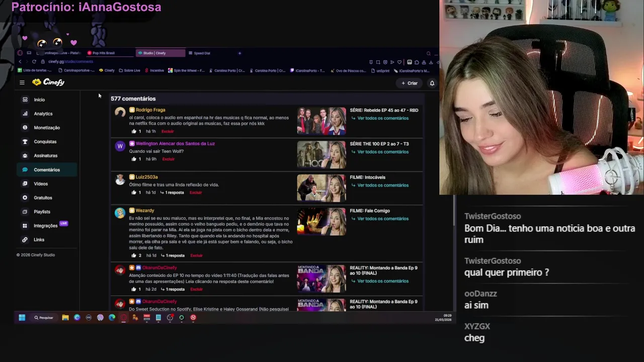This screenshot has width=644, height=362.
Task: Select Comentários in the sidebar
Action: point(46,170)
